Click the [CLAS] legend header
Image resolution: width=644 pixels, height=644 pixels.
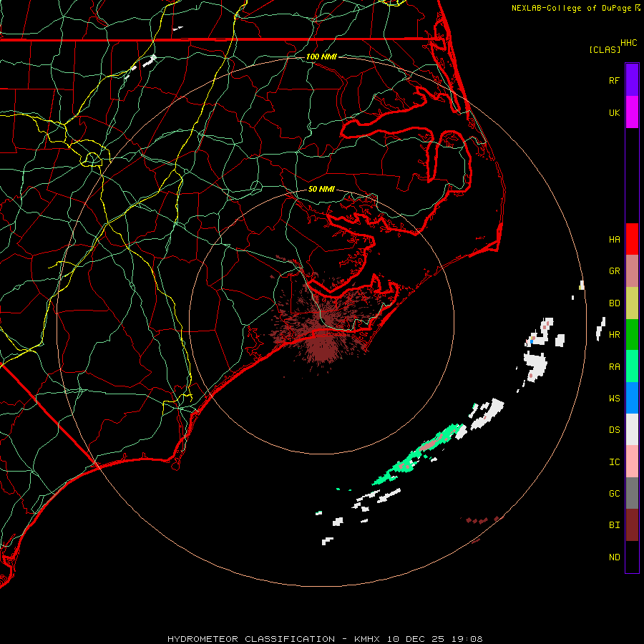(x=605, y=49)
